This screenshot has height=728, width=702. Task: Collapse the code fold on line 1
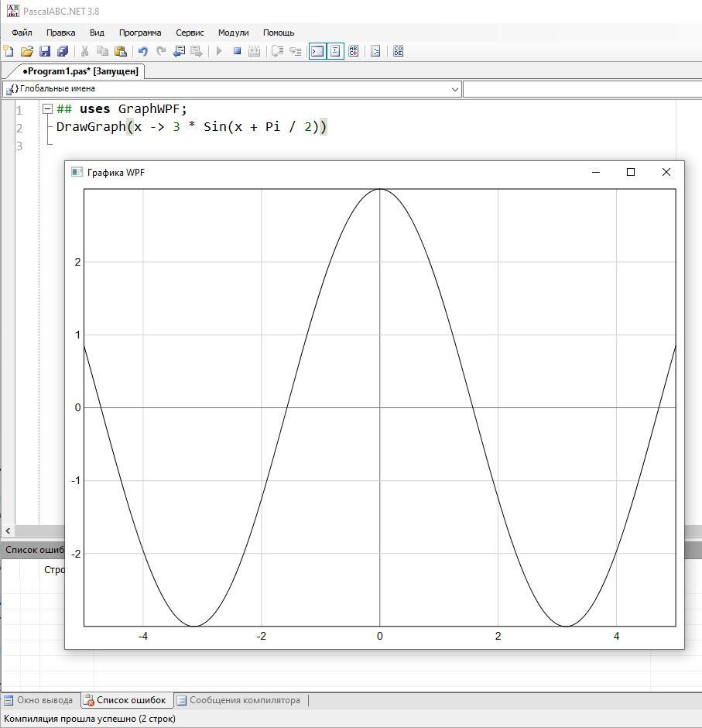pyautogui.click(x=47, y=109)
